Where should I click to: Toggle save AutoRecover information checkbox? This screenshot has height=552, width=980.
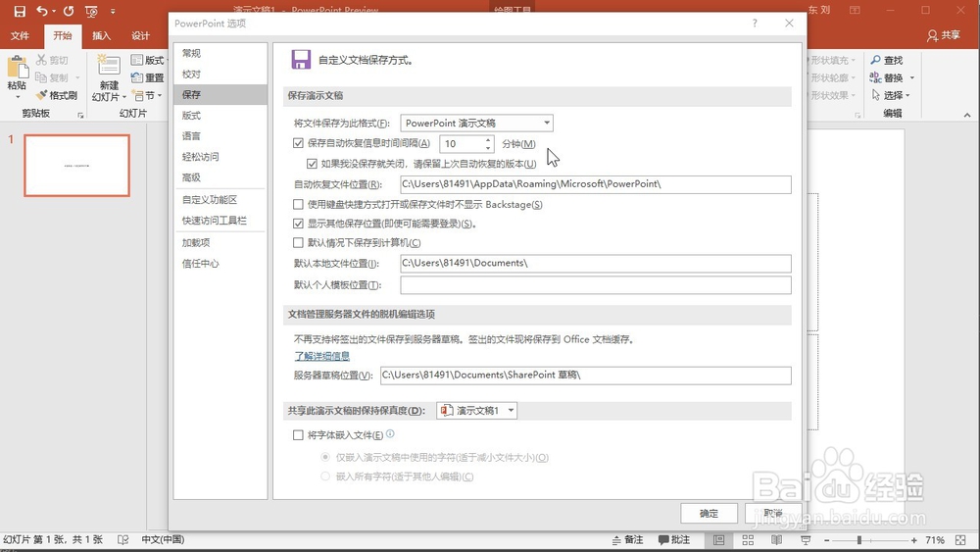point(298,143)
